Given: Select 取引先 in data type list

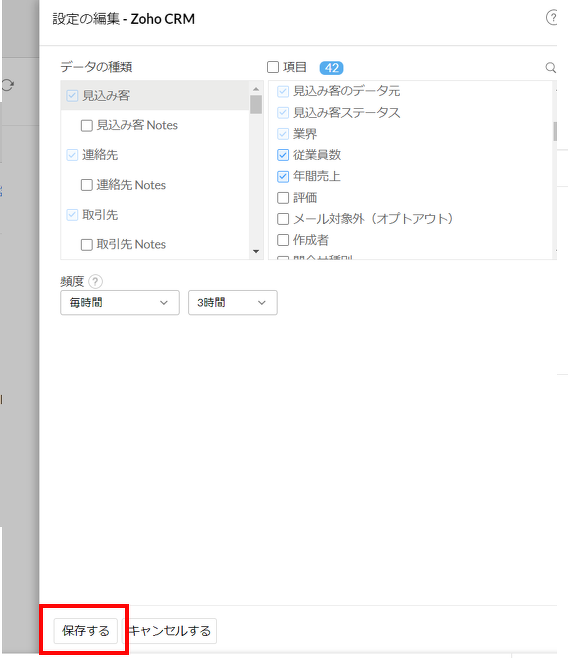Looking at the screenshot, I should click(100, 215).
